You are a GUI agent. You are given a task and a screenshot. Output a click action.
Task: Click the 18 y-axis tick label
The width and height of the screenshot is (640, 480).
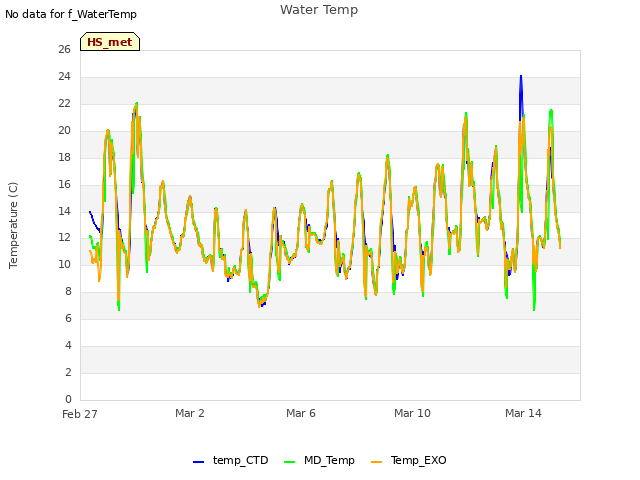[x=64, y=157]
